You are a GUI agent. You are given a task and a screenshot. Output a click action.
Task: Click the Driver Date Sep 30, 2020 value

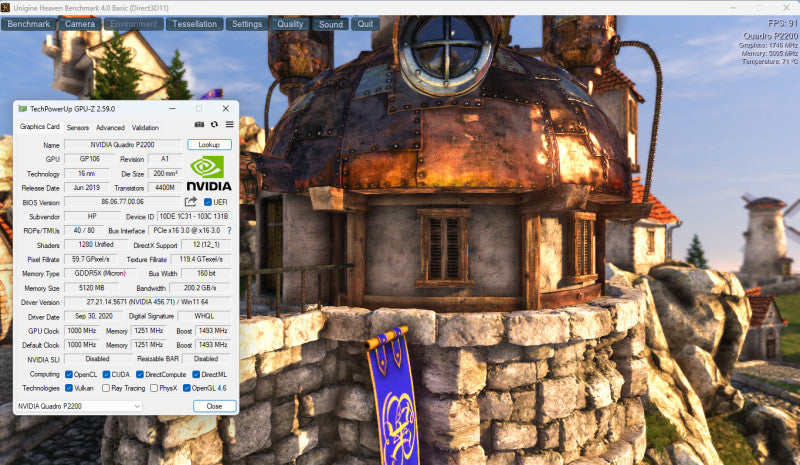94,316
